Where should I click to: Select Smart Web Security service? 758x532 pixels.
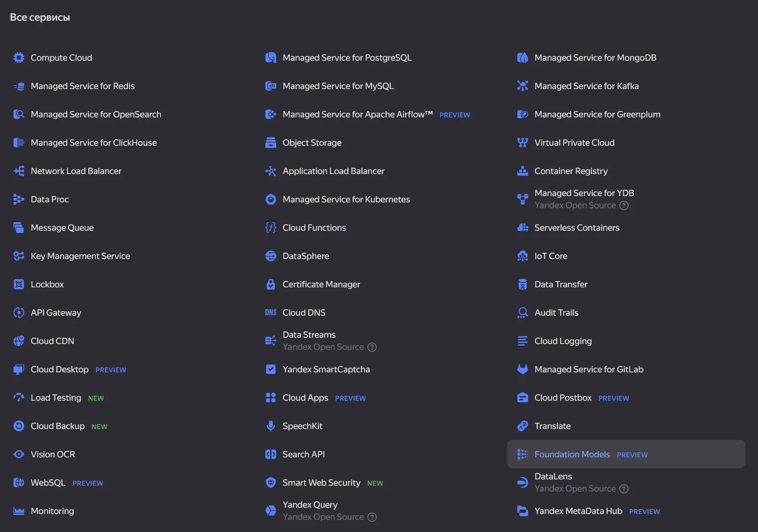(321, 483)
